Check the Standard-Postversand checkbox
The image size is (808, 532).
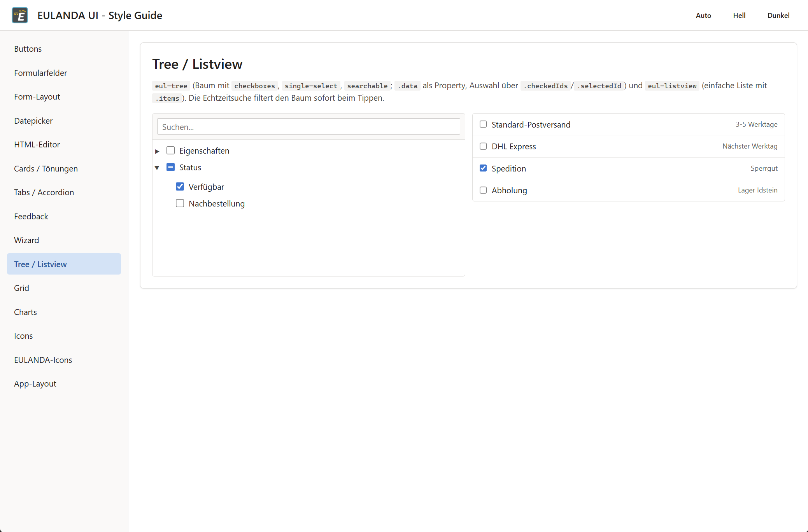(x=483, y=124)
